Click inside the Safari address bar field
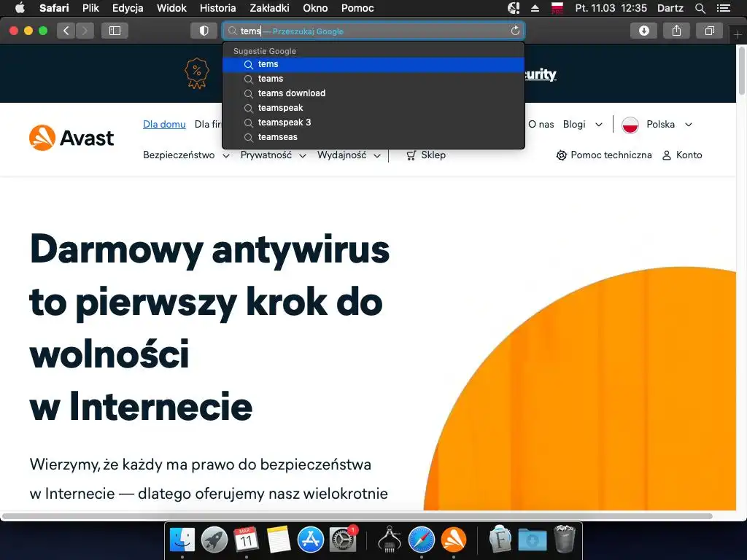 [x=373, y=31]
